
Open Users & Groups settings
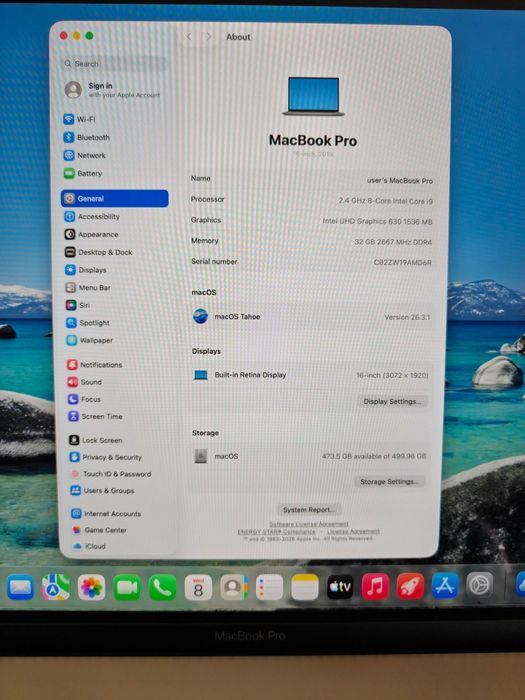tap(102, 491)
